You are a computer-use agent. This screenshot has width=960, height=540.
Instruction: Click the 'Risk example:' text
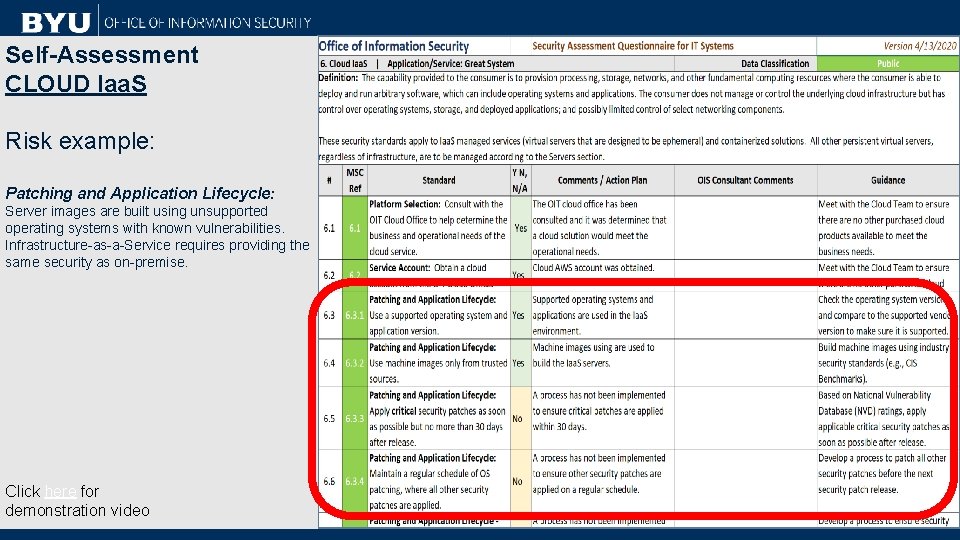[80, 141]
